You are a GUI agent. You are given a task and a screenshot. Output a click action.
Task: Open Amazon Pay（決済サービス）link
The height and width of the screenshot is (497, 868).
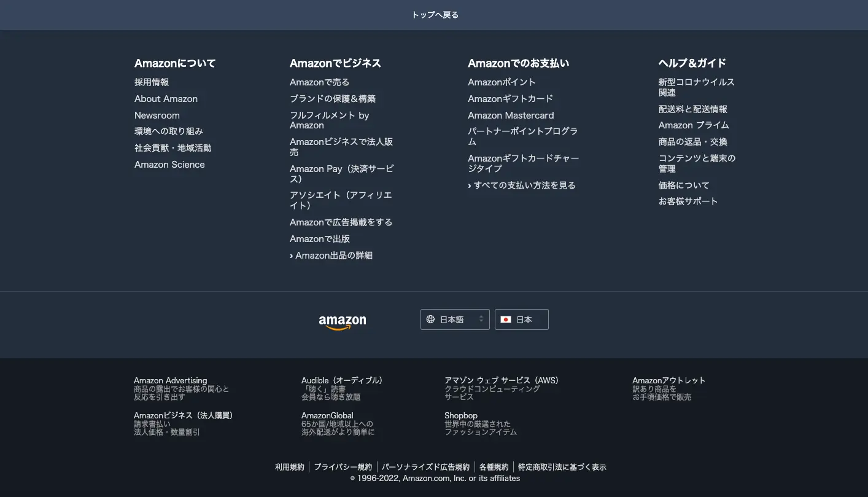342,174
